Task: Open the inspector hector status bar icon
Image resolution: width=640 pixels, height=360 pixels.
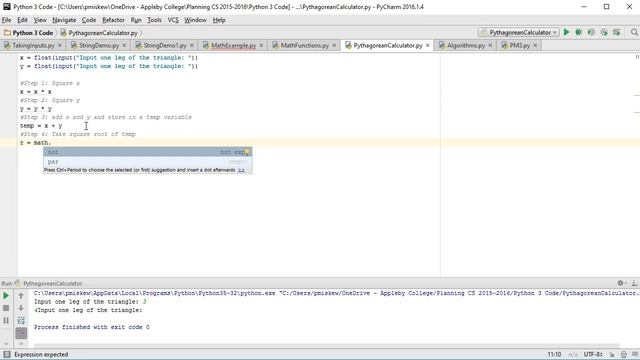Action: (624, 355)
